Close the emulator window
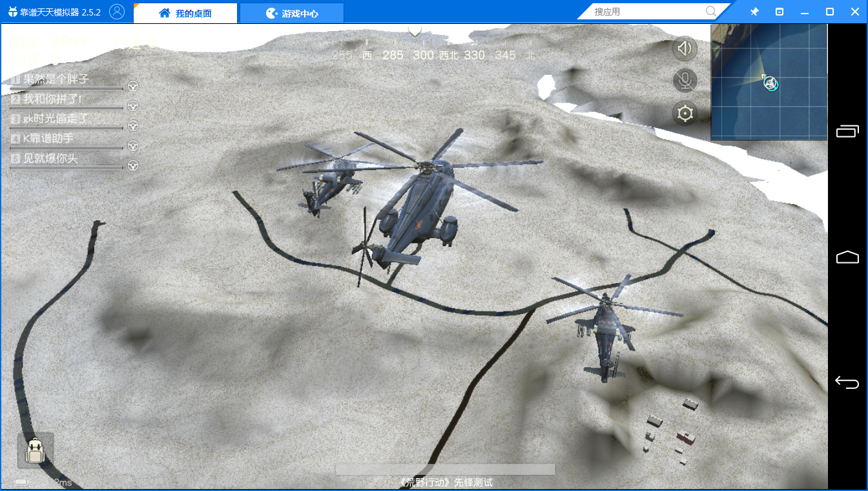This screenshot has height=491, width=868. pos(854,12)
